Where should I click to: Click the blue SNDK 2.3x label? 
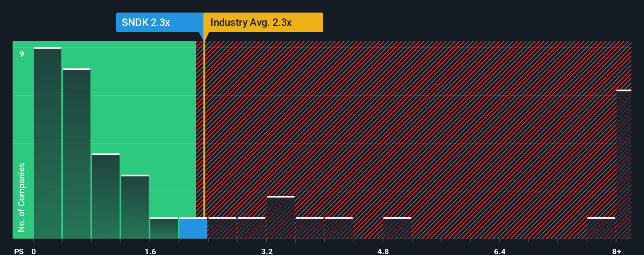coord(160,22)
